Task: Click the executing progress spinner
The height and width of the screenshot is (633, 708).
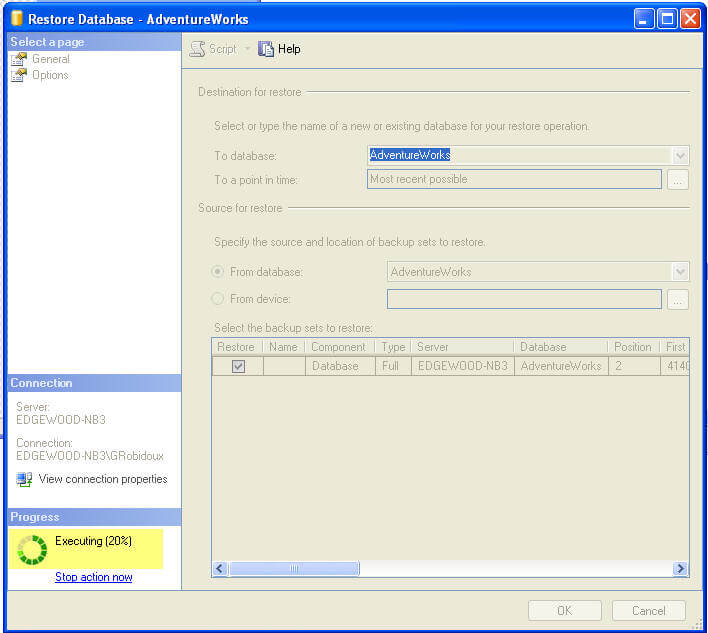Action: click(x=33, y=550)
